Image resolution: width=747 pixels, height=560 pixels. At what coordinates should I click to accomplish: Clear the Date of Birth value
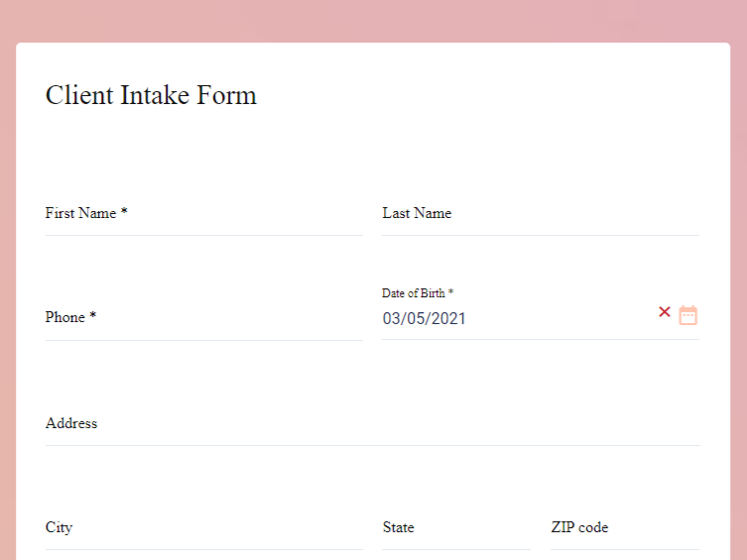(665, 312)
